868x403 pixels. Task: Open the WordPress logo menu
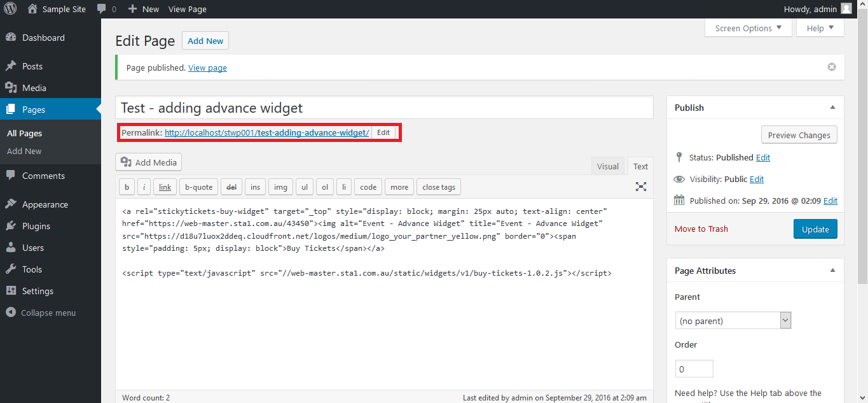tap(10, 9)
